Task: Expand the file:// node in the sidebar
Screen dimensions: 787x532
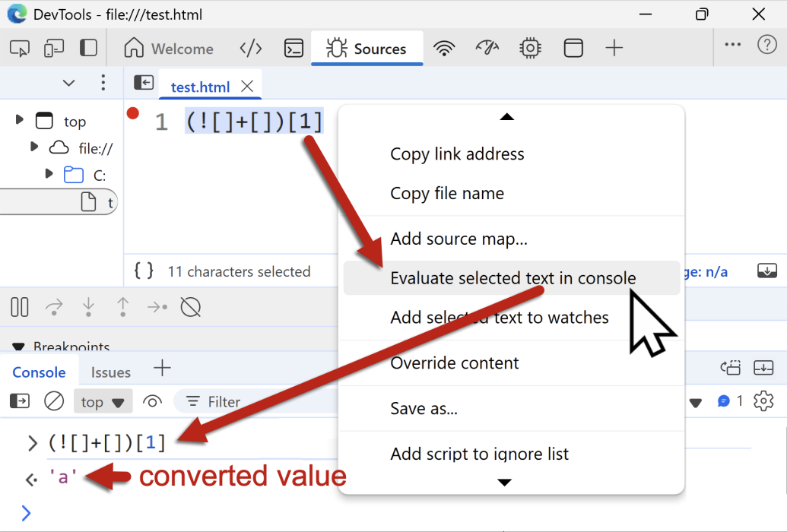Action: point(33,148)
